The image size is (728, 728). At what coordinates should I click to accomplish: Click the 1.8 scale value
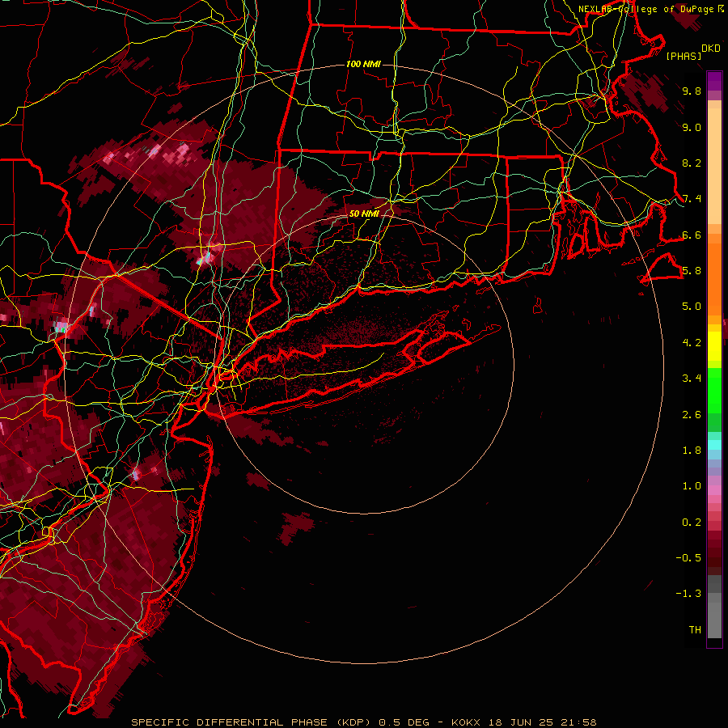coord(692,451)
